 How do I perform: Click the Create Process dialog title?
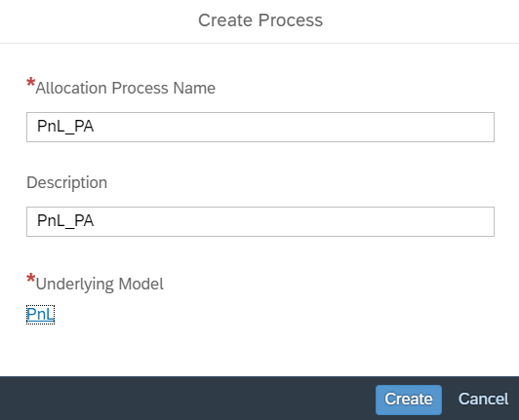tap(260, 20)
